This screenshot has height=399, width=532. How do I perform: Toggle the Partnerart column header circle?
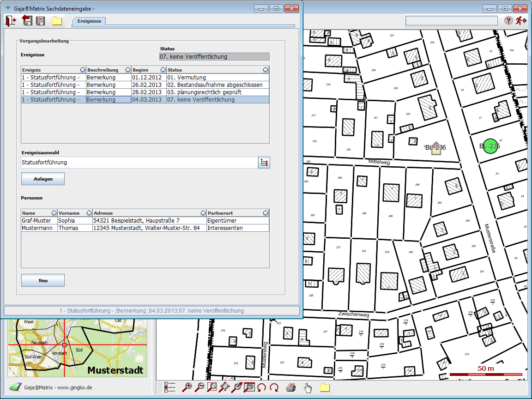coord(266,213)
